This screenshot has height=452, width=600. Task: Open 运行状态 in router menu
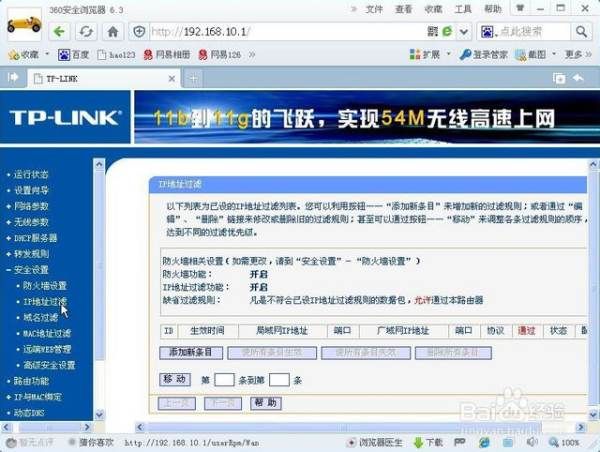coord(31,175)
